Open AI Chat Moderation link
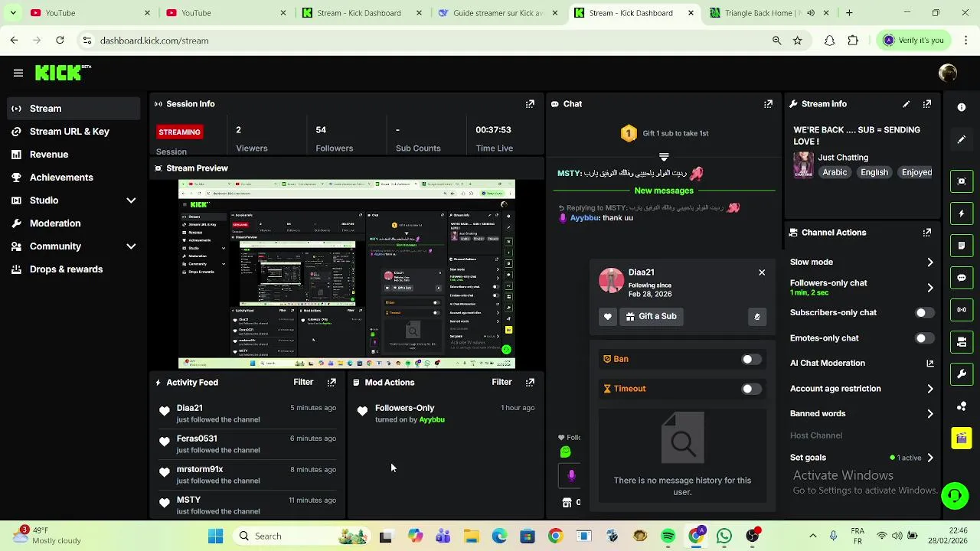Screen dimensions: 980x551 point(862,364)
